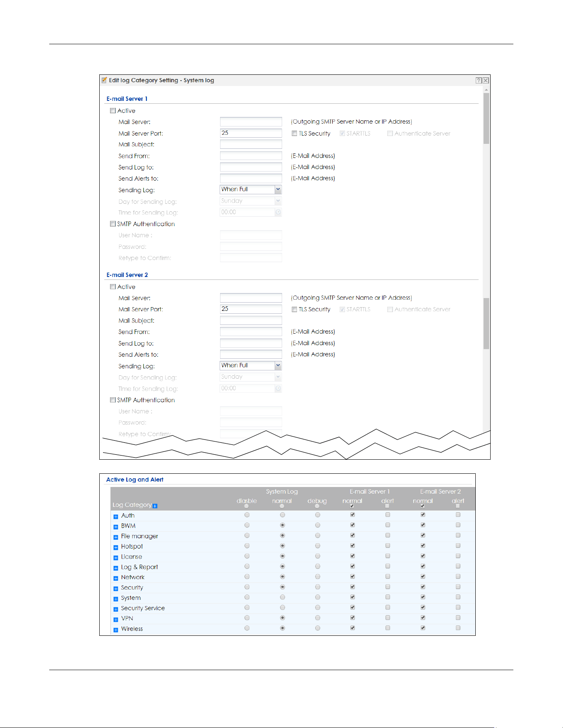Check E-mail Server 1 alert for Hotspot
Image resolution: width=563 pixels, height=728 pixels.
(388, 546)
